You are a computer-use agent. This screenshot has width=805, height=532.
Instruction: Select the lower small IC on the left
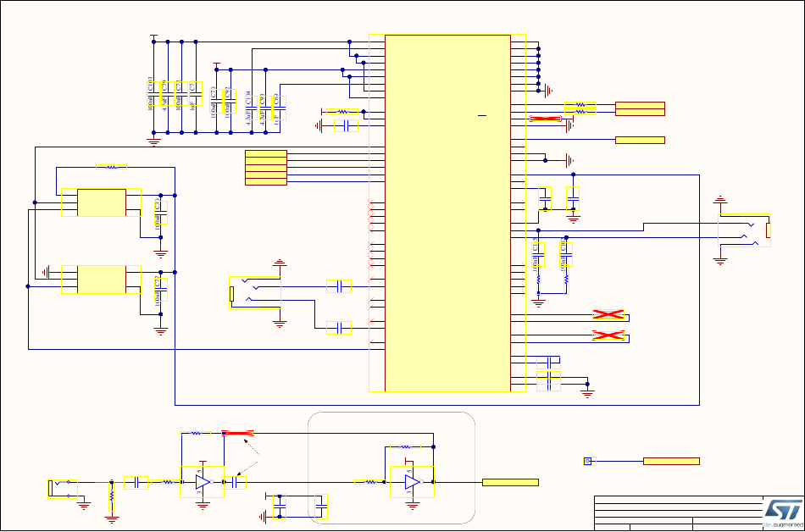coord(101,280)
